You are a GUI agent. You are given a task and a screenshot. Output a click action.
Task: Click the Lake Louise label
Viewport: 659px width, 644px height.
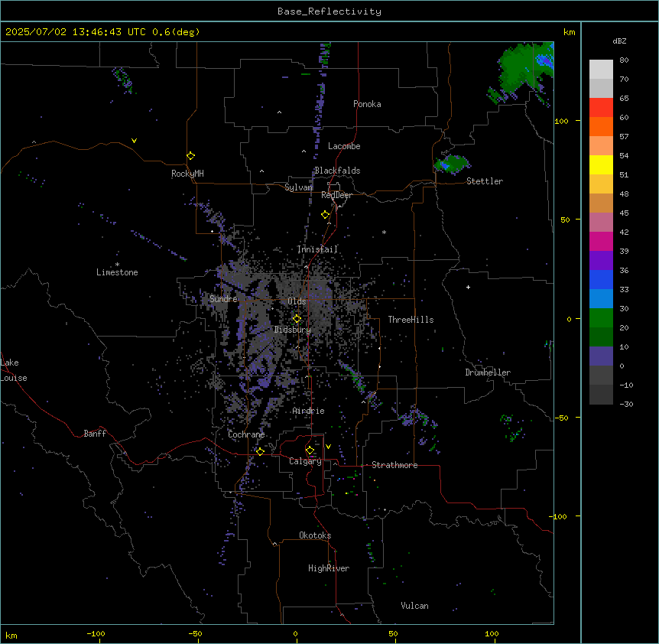coord(14,370)
